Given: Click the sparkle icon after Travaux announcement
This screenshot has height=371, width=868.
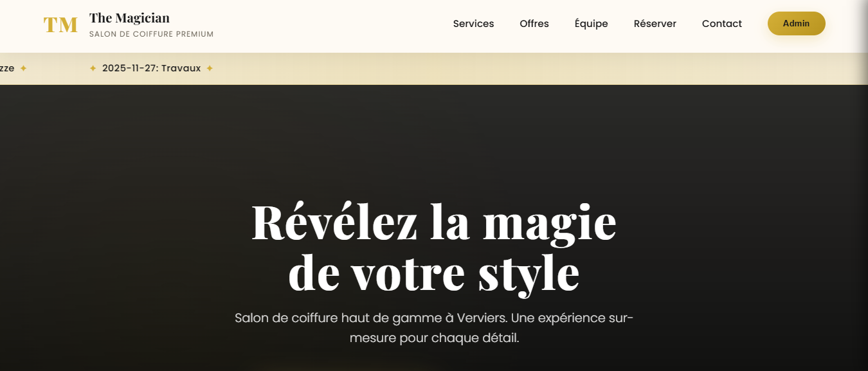Looking at the screenshot, I should pyautogui.click(x=210, y=68).
